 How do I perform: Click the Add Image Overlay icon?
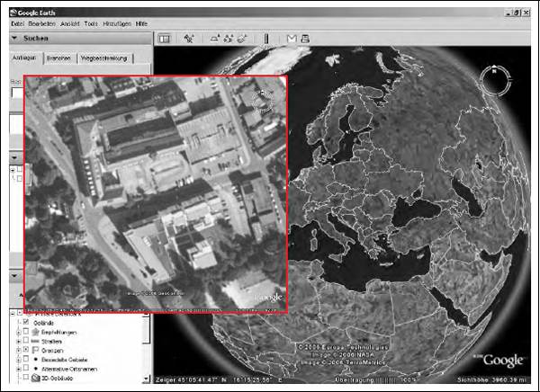click(242, 39)
